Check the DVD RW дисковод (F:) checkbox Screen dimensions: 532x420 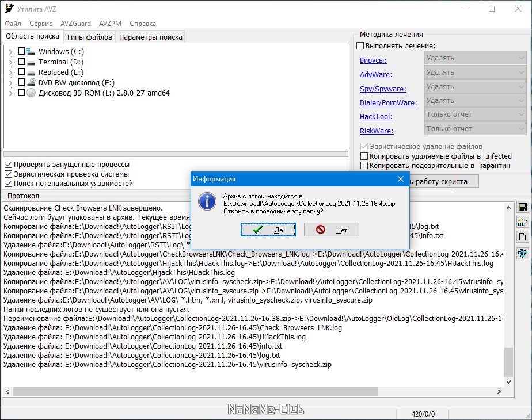21,82
